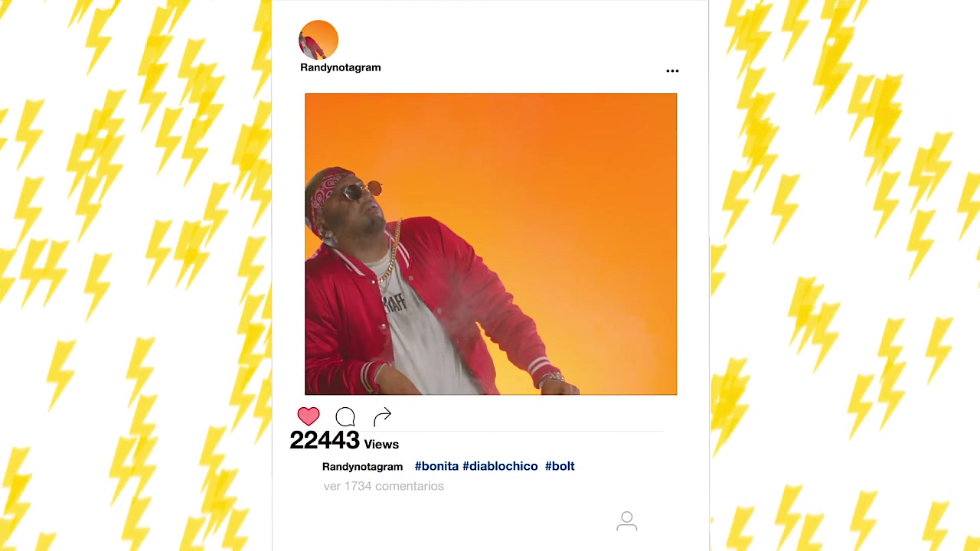Screen dimensions: 980x551
Task: Open the #bonita hashtag
Action: click(x=436, y=466)
